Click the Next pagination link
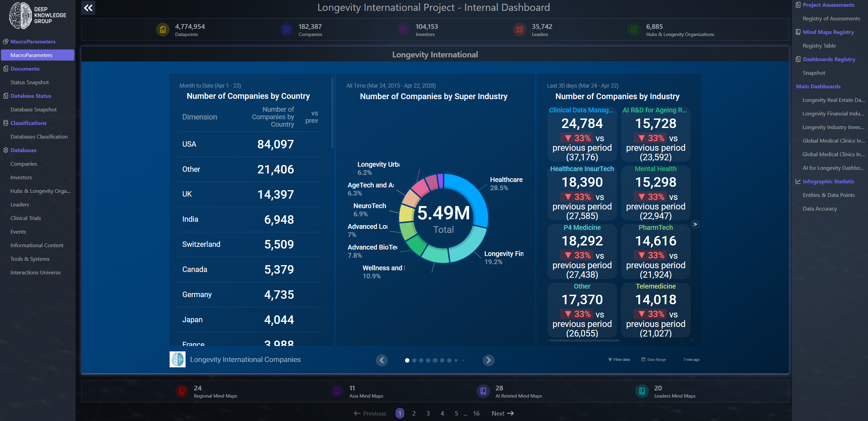868x421 pixels. click(x=502, y=413)
